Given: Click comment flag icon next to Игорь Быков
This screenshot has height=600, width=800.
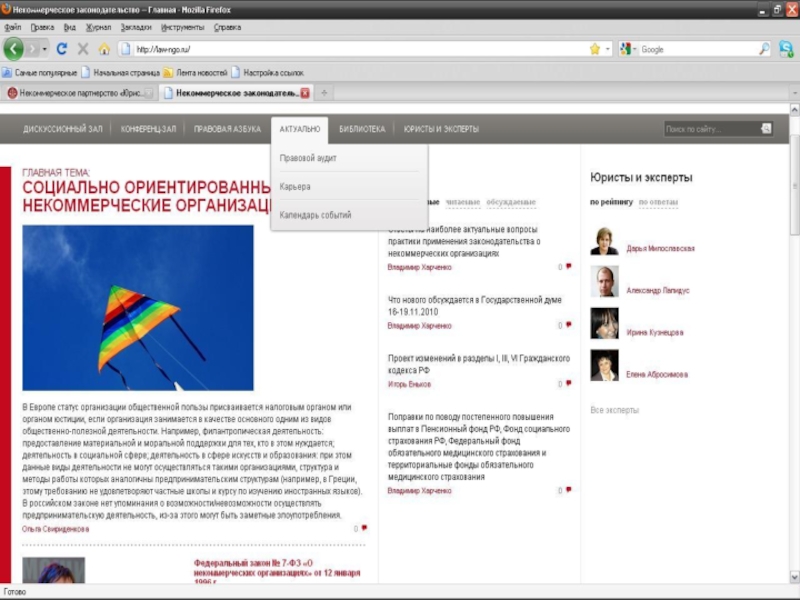Looking at the screenshot, I should click(568, 383).
